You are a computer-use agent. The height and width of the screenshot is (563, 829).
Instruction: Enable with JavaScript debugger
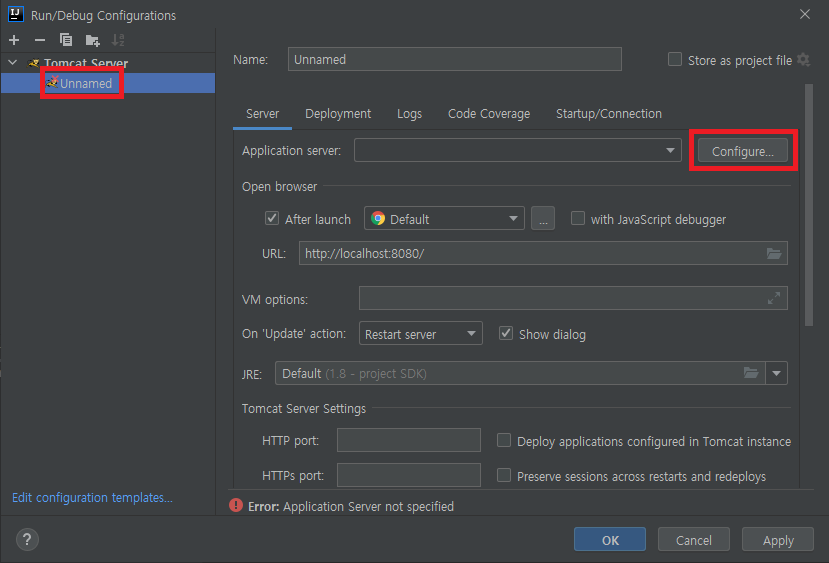[578, 218]
